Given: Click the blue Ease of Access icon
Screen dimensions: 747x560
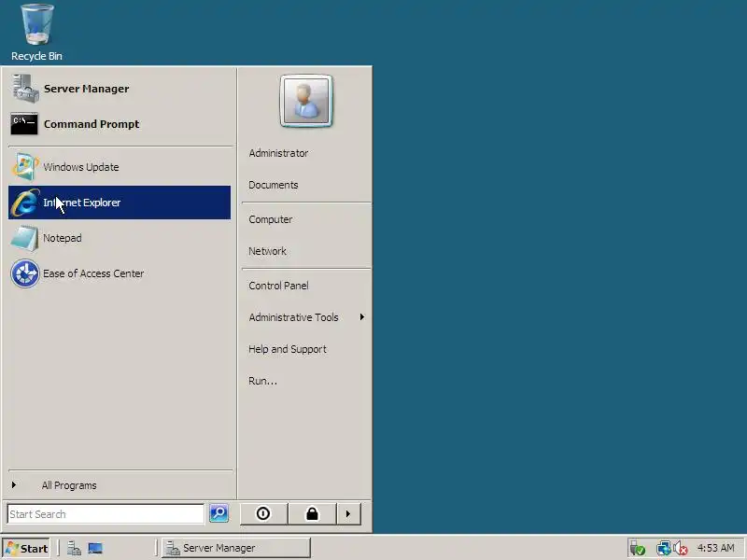Looking at the screenshot, I should tap(25, 273).
